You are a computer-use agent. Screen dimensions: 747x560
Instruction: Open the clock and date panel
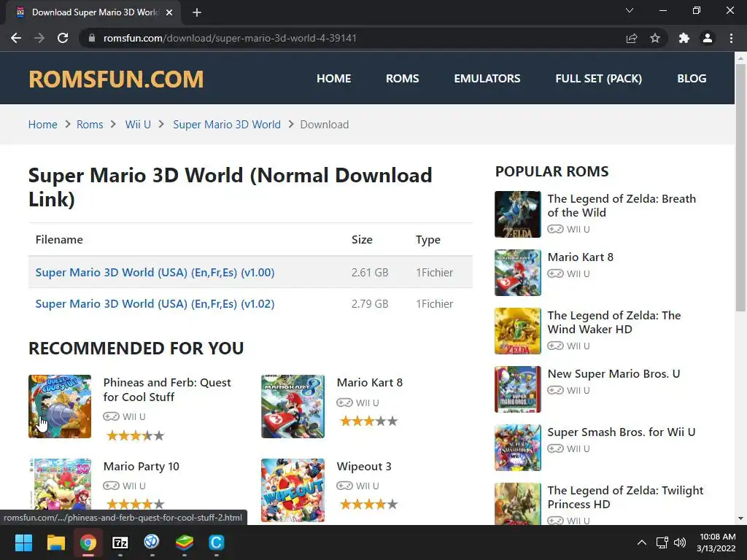point(716,542)
